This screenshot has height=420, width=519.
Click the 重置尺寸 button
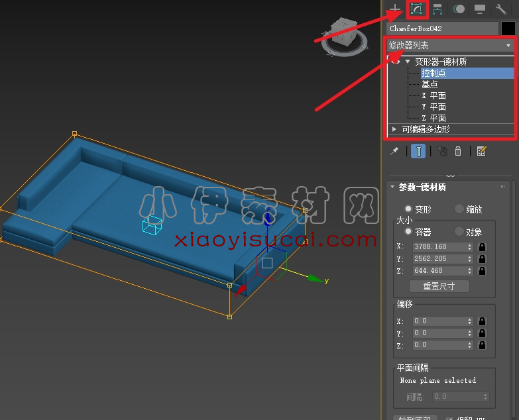(x=437, y=286)
